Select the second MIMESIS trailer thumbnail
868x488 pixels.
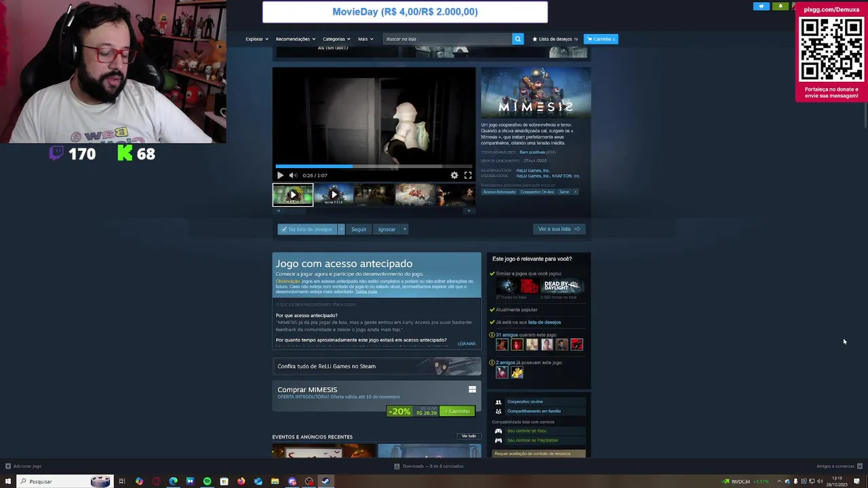pos(334,195)
